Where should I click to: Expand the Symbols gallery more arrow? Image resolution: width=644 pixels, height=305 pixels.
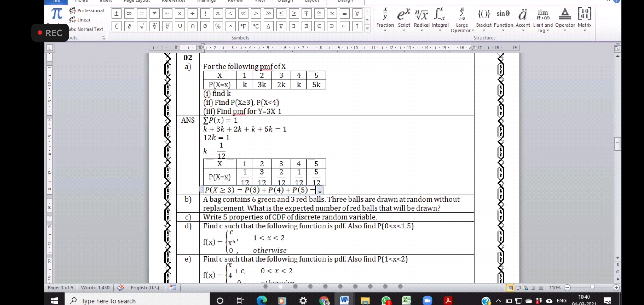click(x=367, y=28)
